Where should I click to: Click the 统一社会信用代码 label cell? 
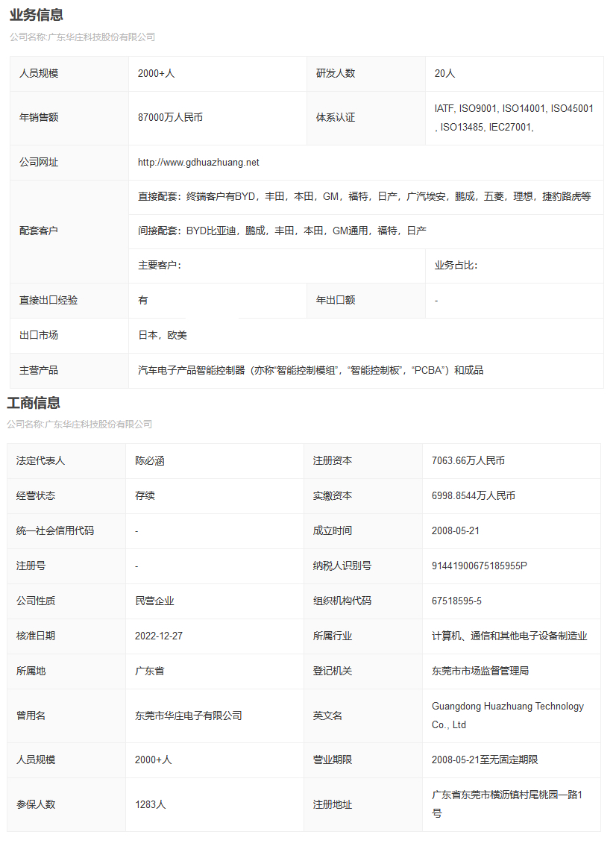pyautogui.click(x=66, y=530)
